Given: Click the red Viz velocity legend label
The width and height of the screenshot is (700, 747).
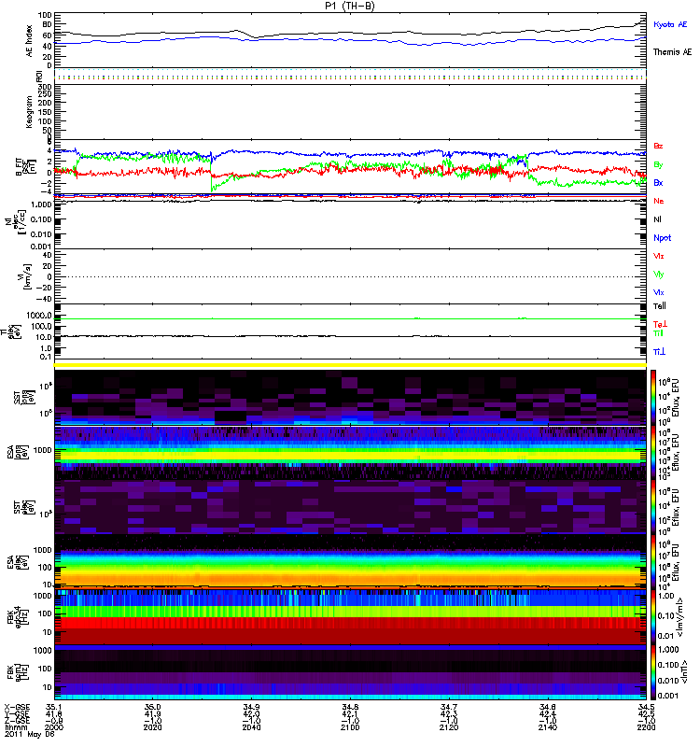Looking at the screenshot, I should [x=659, y=256].
